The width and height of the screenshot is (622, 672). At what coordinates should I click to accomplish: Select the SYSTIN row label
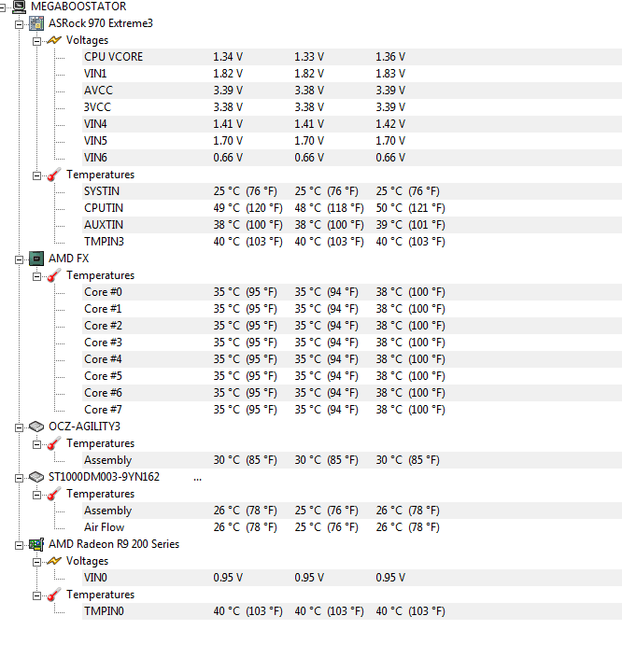coord(102,191)
